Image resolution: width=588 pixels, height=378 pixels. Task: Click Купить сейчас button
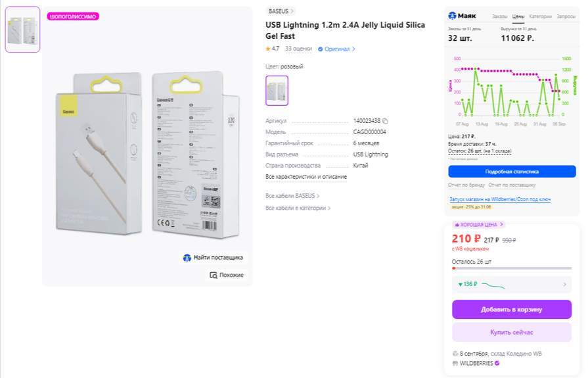point(512,332)
